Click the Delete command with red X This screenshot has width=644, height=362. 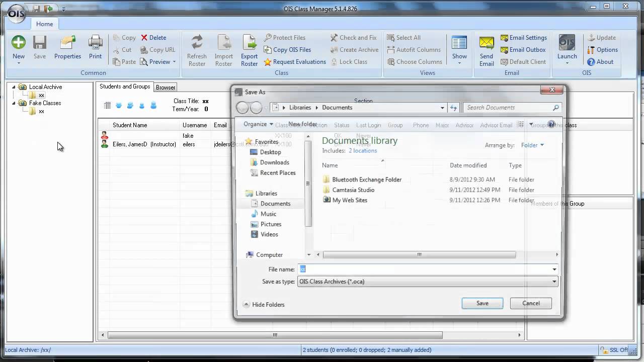coord(153,38)
